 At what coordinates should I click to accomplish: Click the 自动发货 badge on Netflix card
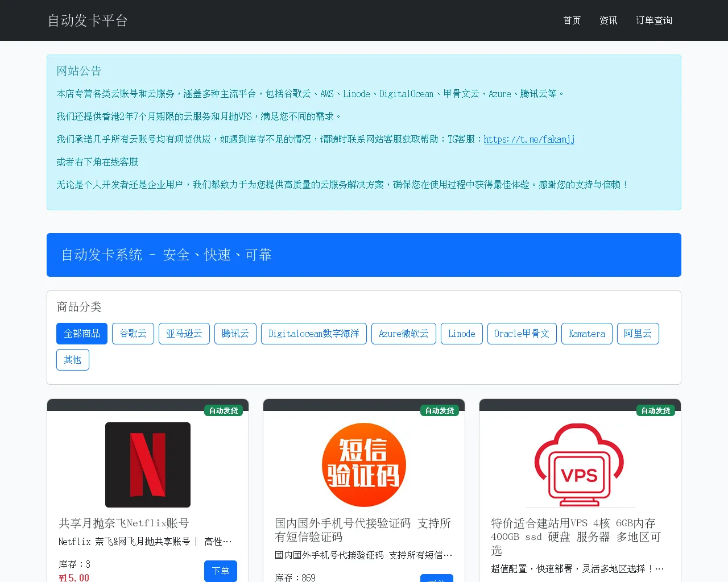(x=224, y=410)
